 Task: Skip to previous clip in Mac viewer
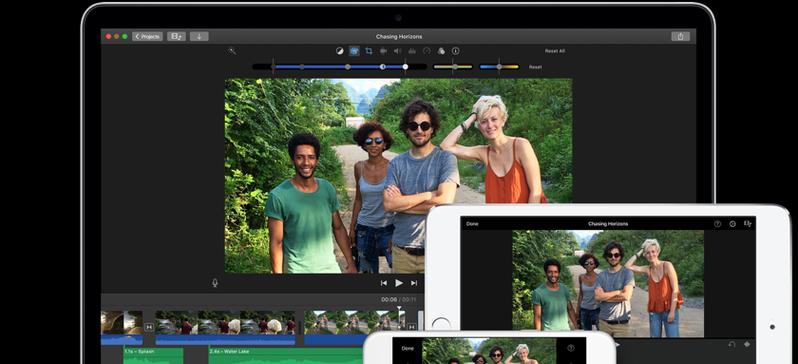tap(384, 283)
